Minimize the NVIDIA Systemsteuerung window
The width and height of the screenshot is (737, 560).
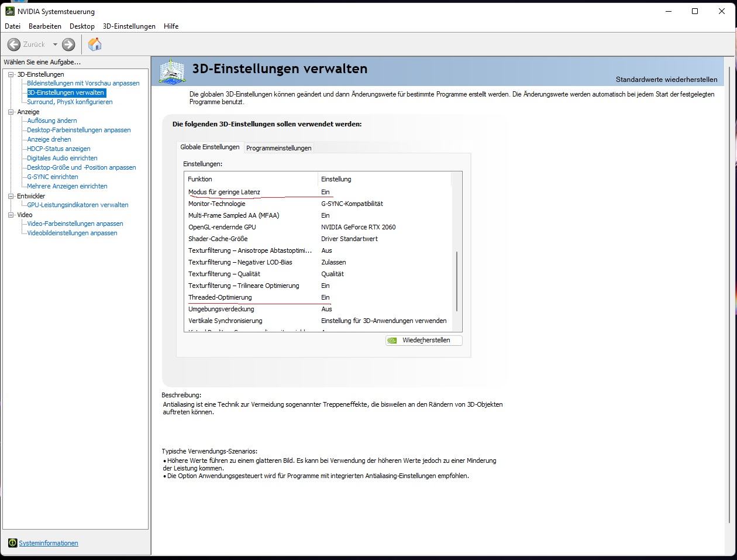pos(668,11)
